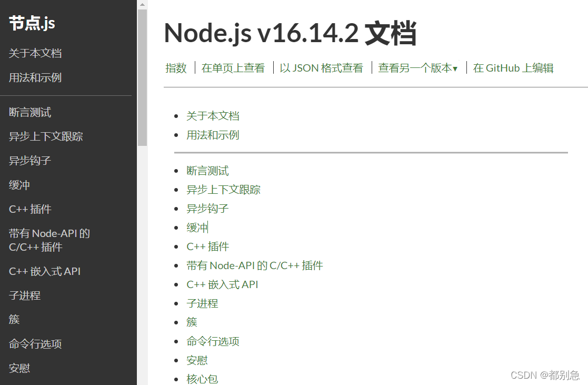The width and height of the screenshot is (588, 385).
Task: Open the 缓冲 link in main content
Action: coord(197,228)
